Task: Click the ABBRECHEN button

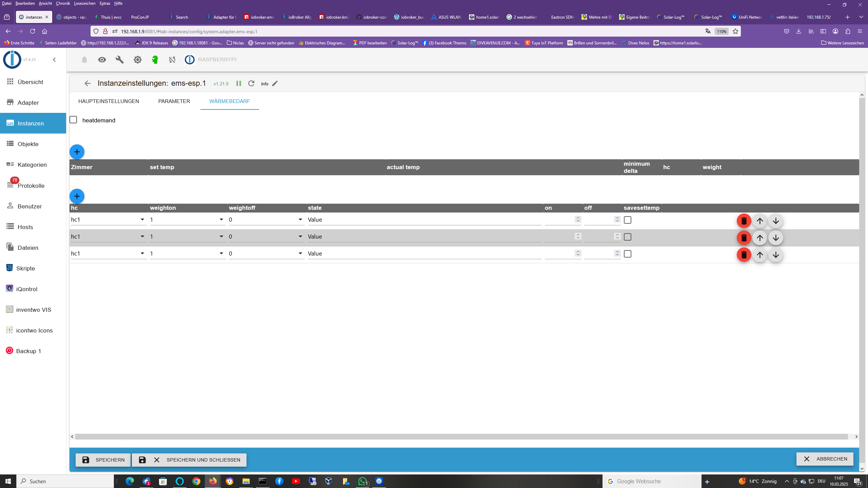Action: [x=825, y=459]
